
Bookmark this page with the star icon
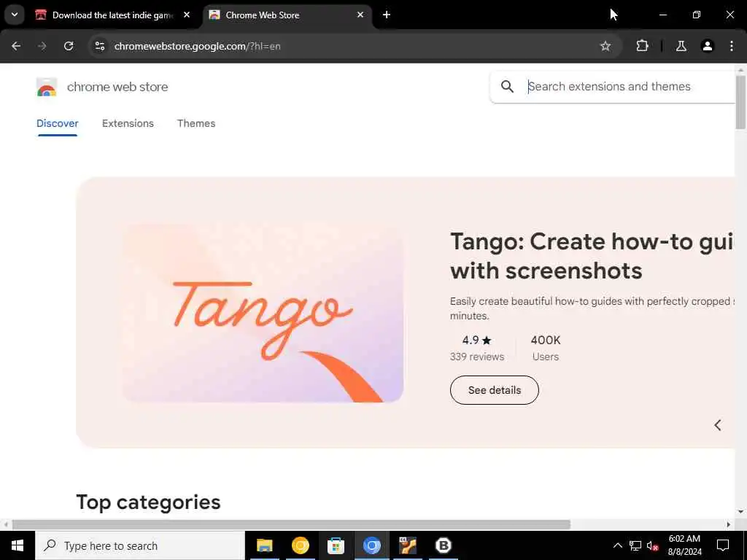(x=605, y=46)
